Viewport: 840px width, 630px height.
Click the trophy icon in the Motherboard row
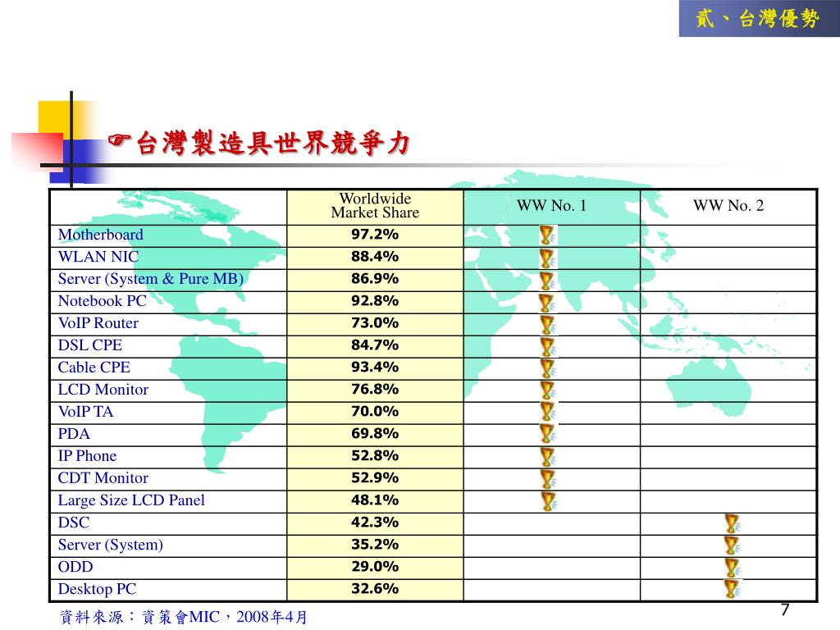tap(547, 235)
